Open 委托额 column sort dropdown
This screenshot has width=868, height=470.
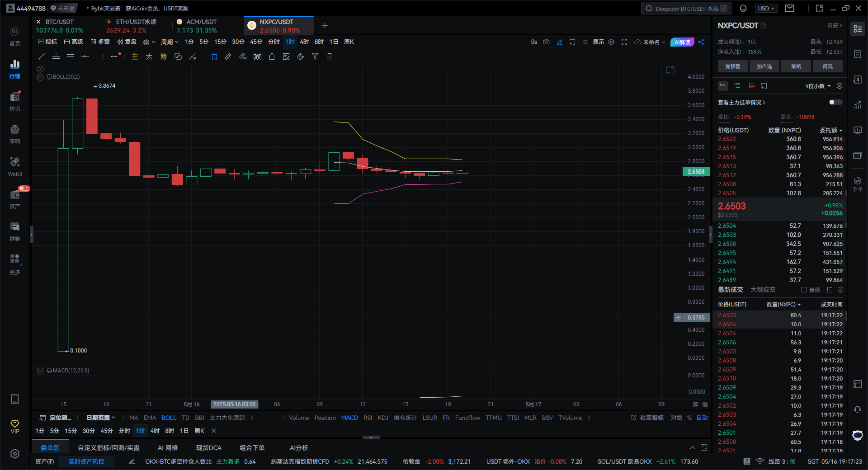pyautogui.click(x=831, y=130)
